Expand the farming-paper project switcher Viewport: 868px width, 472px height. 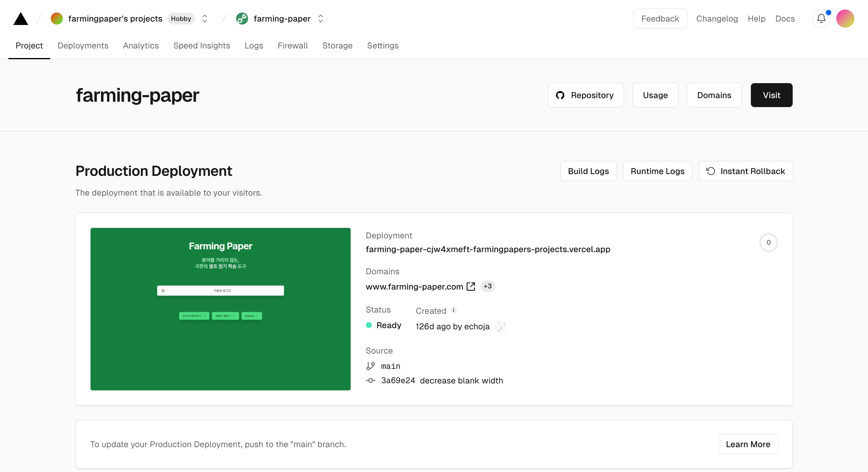pyautogui.click(x=320, y=19)
